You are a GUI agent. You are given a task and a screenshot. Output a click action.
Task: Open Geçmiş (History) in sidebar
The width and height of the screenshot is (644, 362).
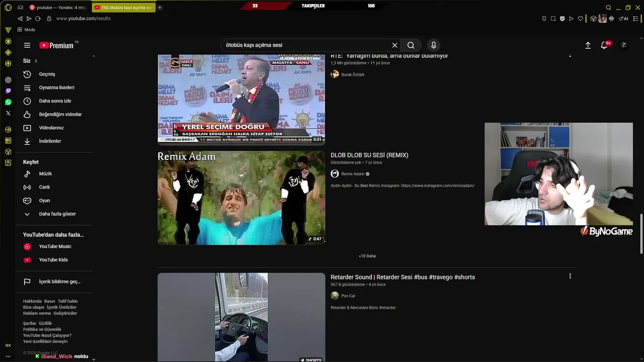tap(54, 74)
